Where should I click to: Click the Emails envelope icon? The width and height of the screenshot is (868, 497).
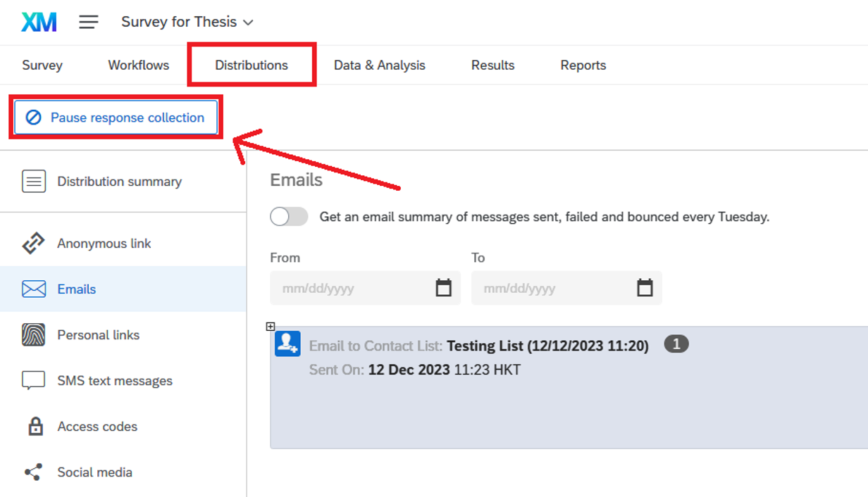[x=34, y=289]
